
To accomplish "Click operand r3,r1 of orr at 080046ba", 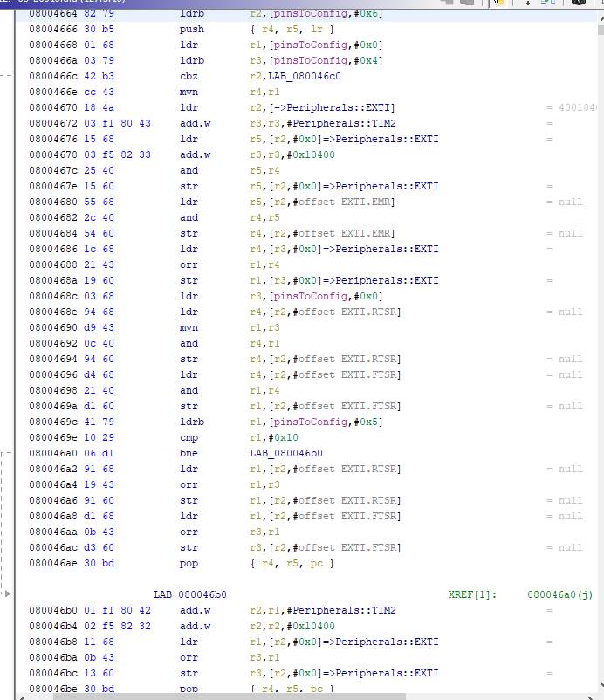I will [264, 657].
